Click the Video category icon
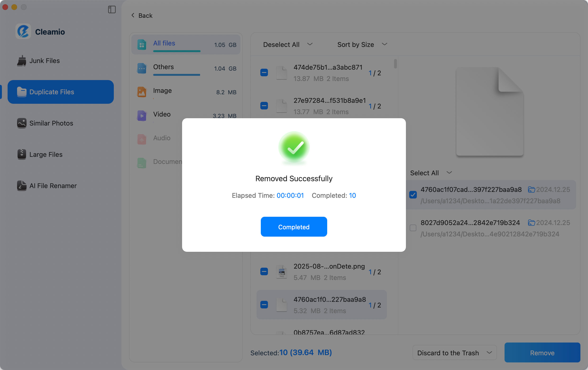Screen dimensions: 588x370 (142, 116)
